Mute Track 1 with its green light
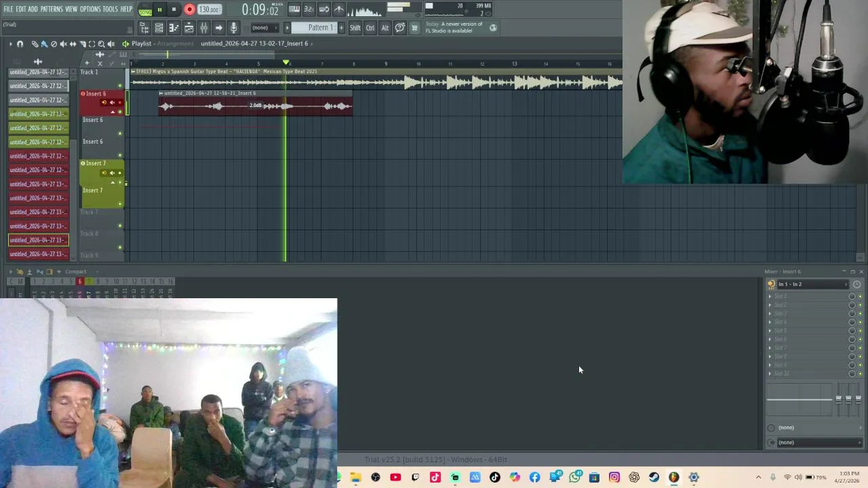 (120, 85)
